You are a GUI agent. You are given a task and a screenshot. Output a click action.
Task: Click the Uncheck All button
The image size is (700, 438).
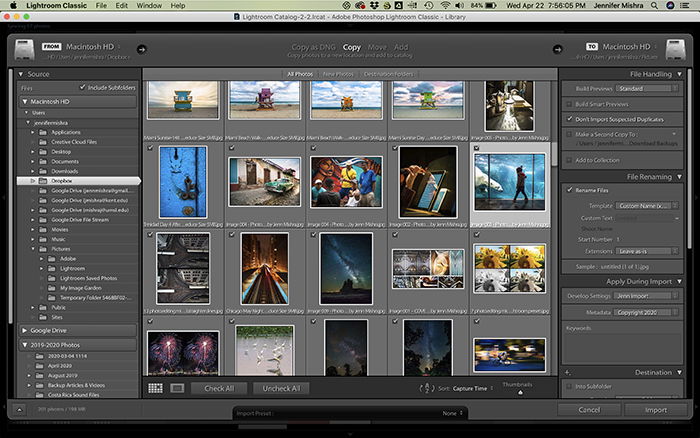click(x=281, y=388)
